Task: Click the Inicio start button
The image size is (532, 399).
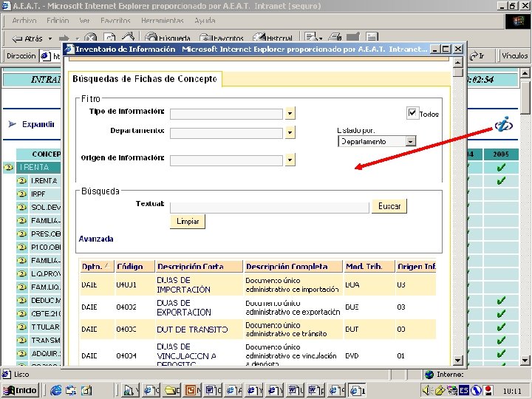Action: 20,389
